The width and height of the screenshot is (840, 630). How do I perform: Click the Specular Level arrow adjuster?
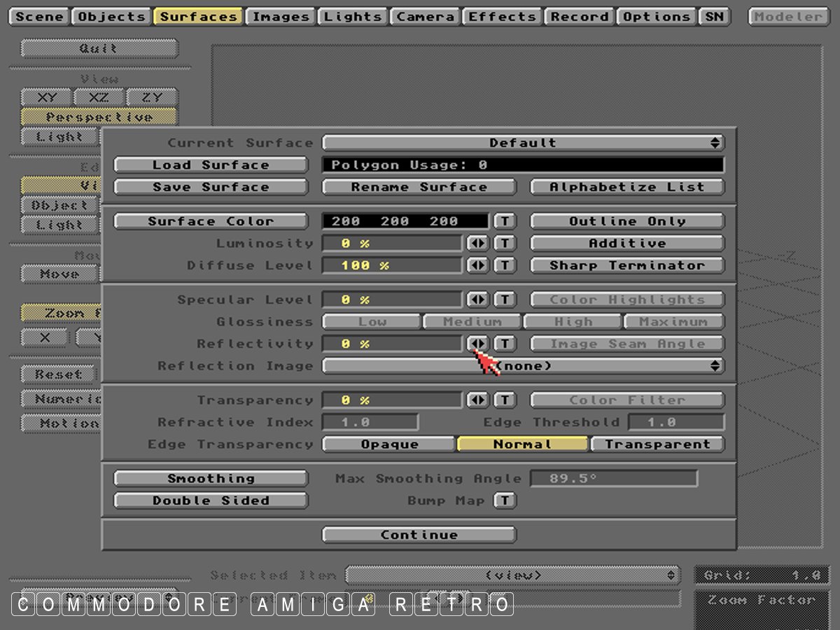tap(477, 300)
